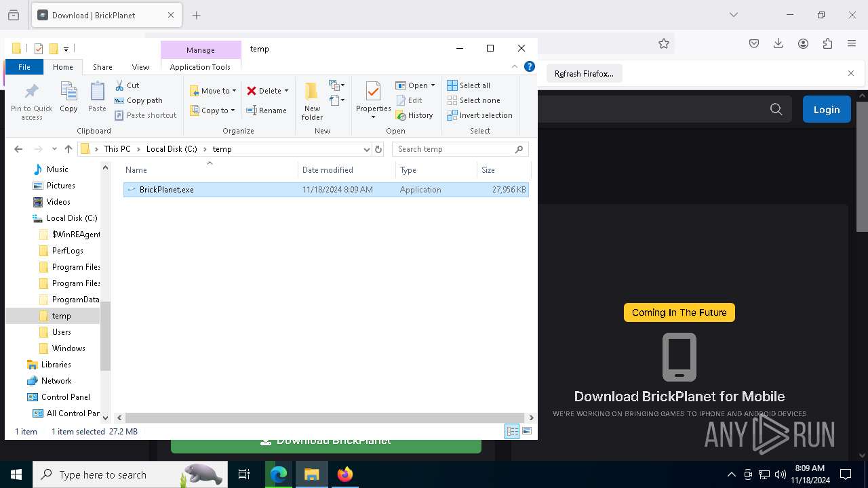The image size is (868, 488).
Task: Open Task View on taskbar
Action: tap(244, 474)
